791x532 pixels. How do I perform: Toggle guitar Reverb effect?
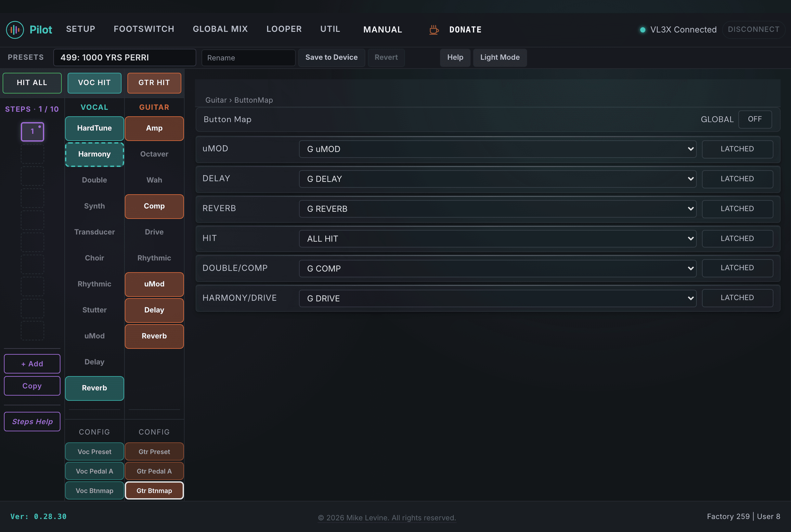point(154,336)
